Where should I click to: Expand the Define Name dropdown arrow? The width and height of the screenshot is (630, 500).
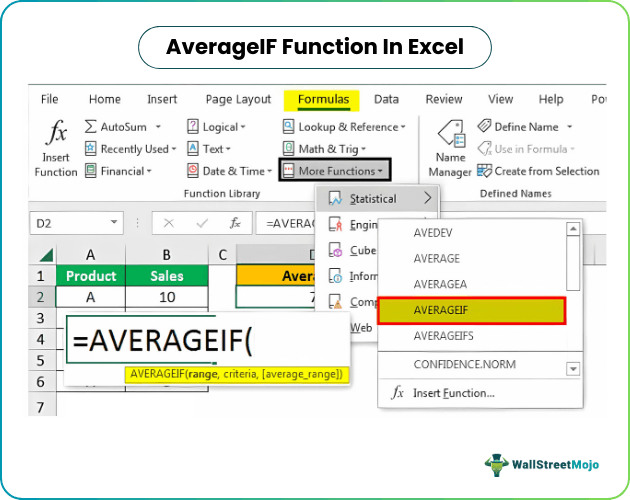[569, 127]
